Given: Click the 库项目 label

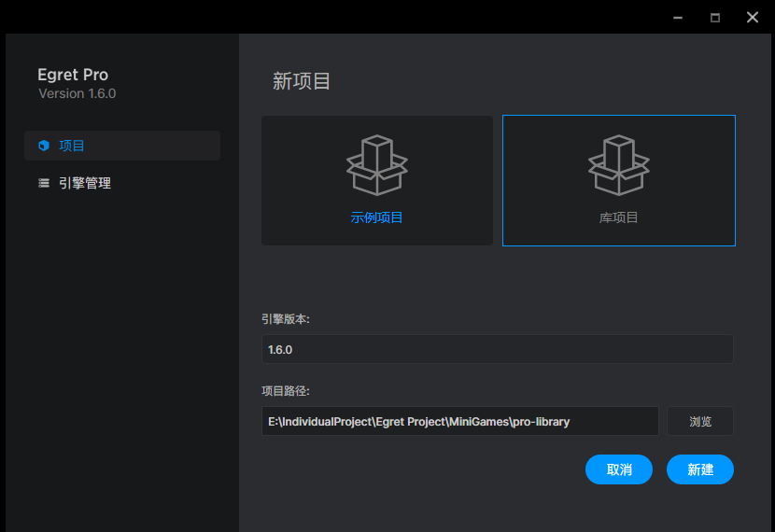Looking at the screenshot, I should 619,217.
